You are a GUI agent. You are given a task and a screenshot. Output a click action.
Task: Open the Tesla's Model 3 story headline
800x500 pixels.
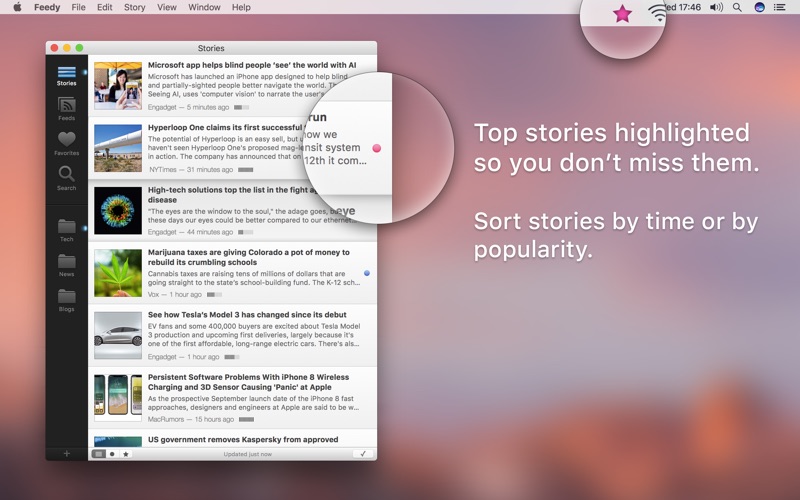(x=247, y=315)
